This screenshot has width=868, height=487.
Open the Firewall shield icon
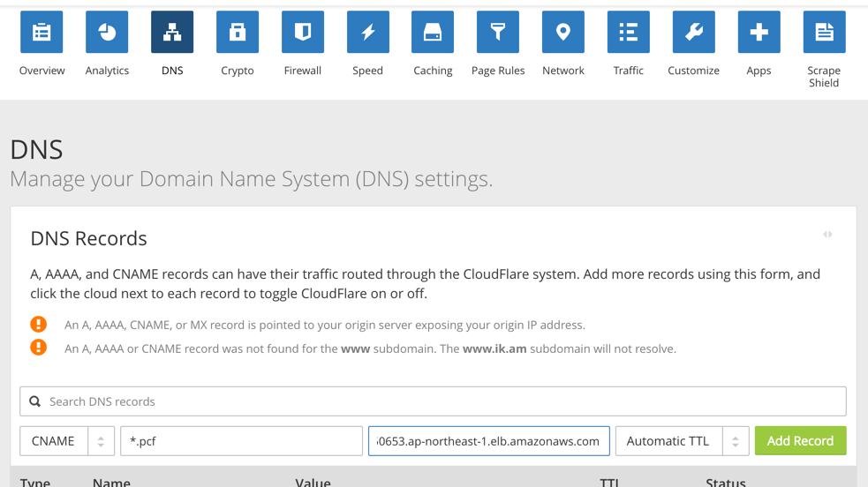[x=303, y=33]
